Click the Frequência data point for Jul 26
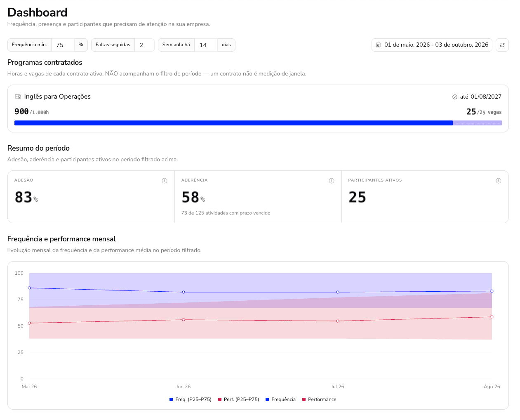The image size is (520, 420). pos(338,292)
